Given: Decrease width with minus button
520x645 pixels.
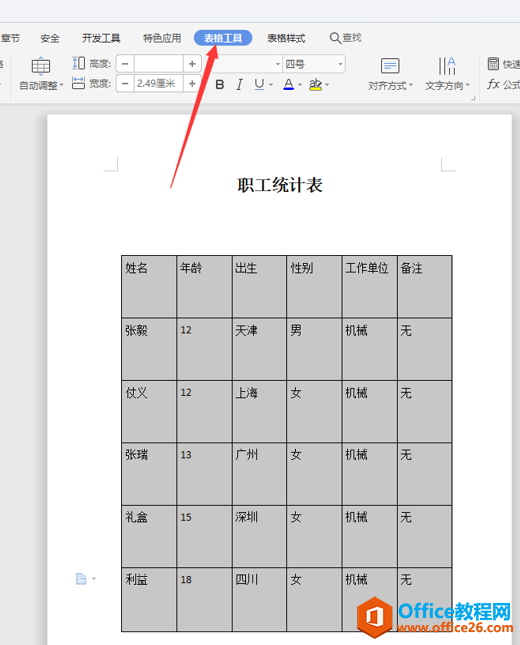Looking at the screenshot, I should pos(125,84).
